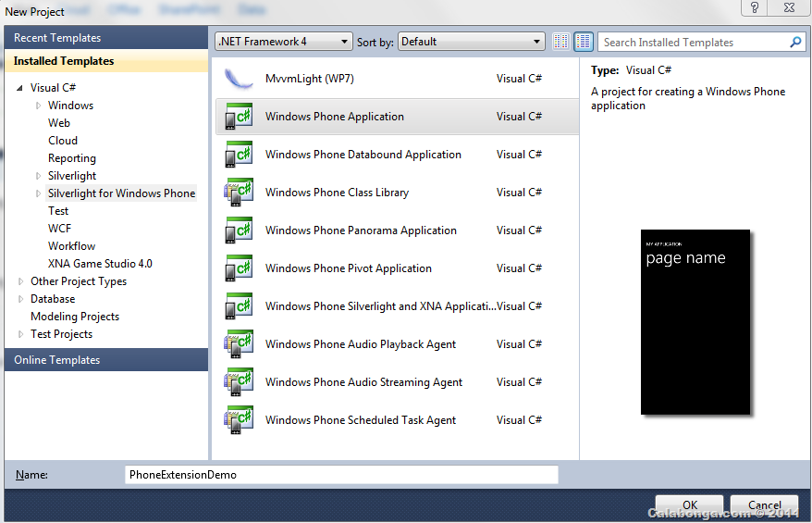The height and width of the screenshot is (523, 812).
Task: Select the WCF category
Action: 59,229
